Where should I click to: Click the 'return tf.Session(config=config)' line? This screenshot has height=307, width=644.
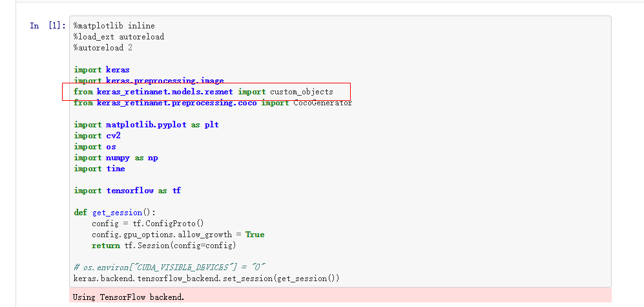tap(164, 246)
